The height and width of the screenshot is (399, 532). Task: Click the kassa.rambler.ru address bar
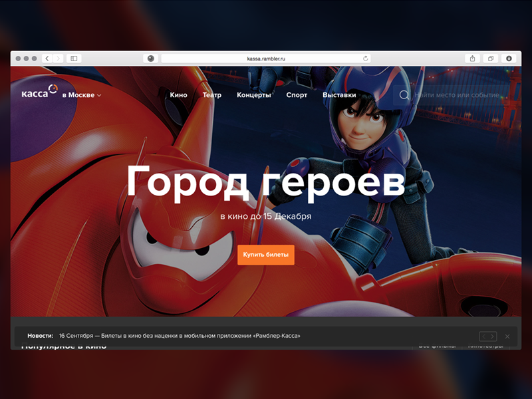point(266,59)
